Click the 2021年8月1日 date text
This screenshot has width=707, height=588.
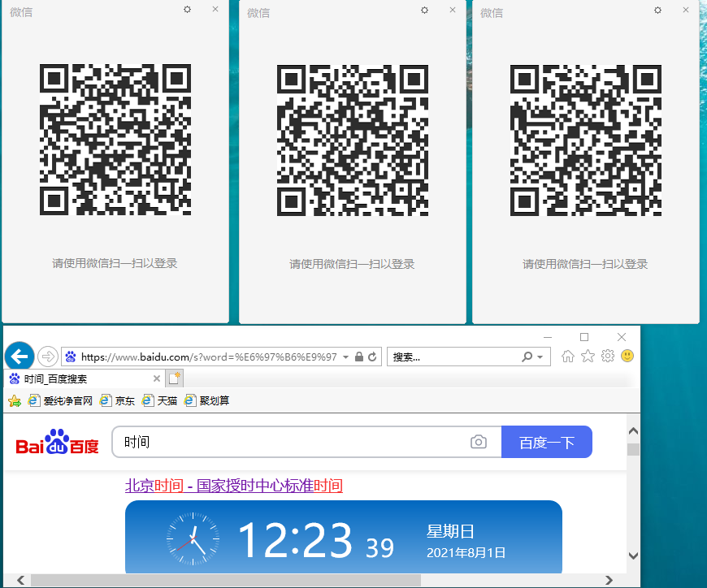click(466, 553)
